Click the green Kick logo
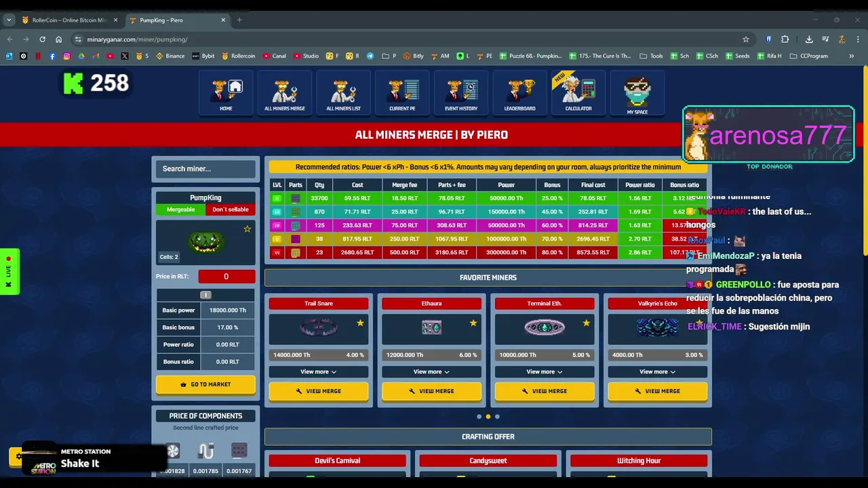The height and width of the screenshot is (488, 868). 73,83
